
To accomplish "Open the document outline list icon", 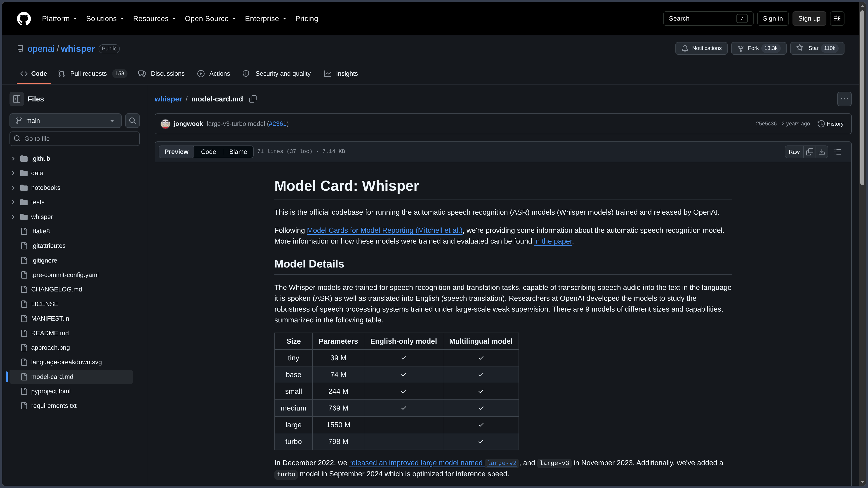I will tap(838, 152).
